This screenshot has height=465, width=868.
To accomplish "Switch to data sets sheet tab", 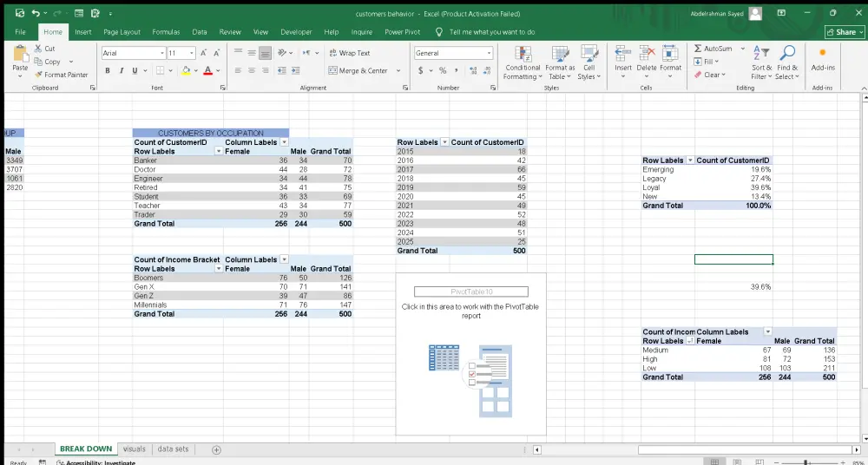I will tap(174, 449).
